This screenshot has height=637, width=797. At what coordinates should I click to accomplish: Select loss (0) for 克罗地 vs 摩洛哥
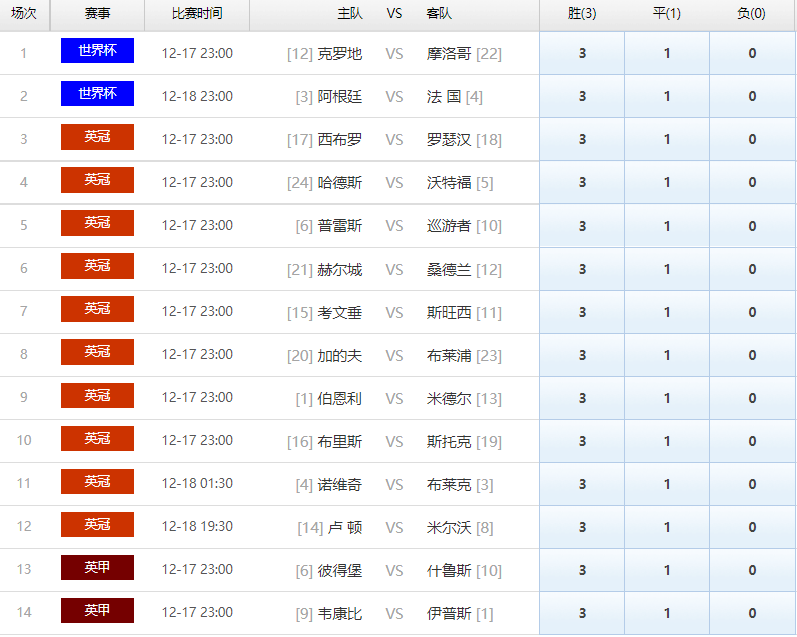point(752,53)
